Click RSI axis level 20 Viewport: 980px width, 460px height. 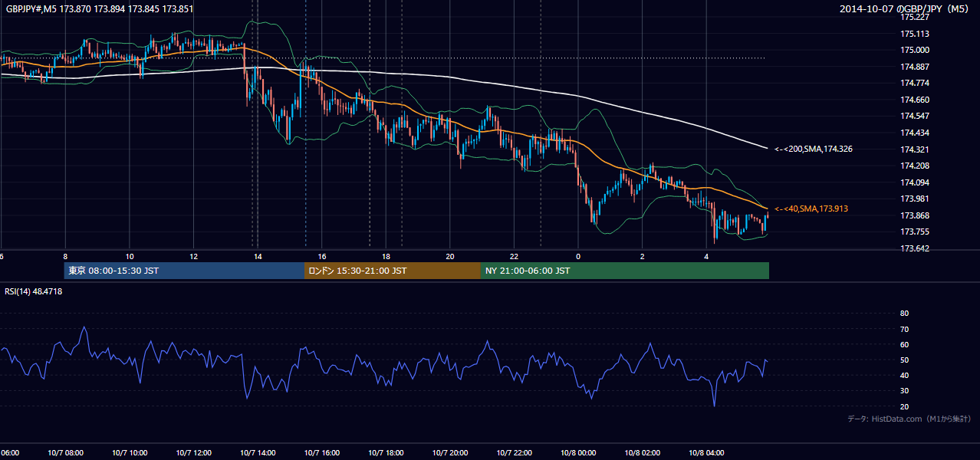905,406
